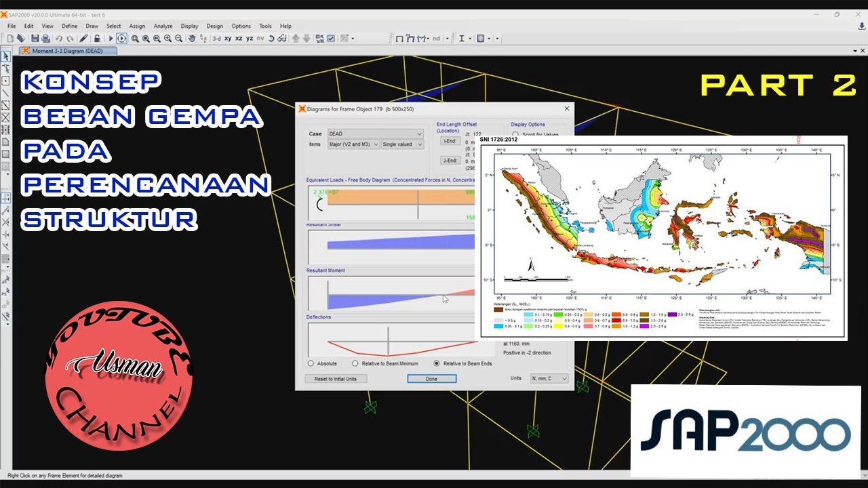868x488 pixels.
Task: Open the Analyze menu
Action: pyautogui.click(x=163, y=26)
